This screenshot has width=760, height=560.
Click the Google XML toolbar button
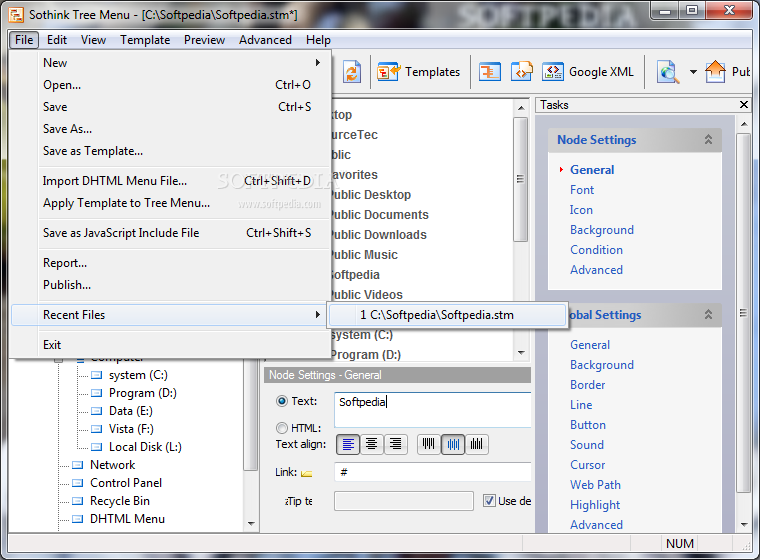[588, 72]
